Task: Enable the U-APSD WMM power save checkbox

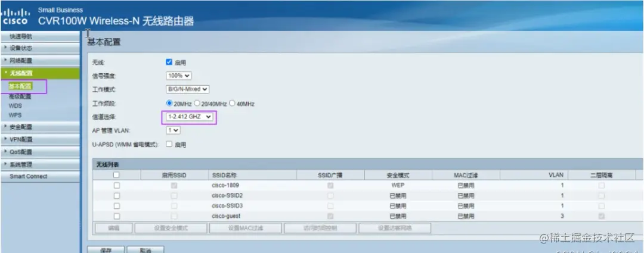Action: tap(169, 144)
